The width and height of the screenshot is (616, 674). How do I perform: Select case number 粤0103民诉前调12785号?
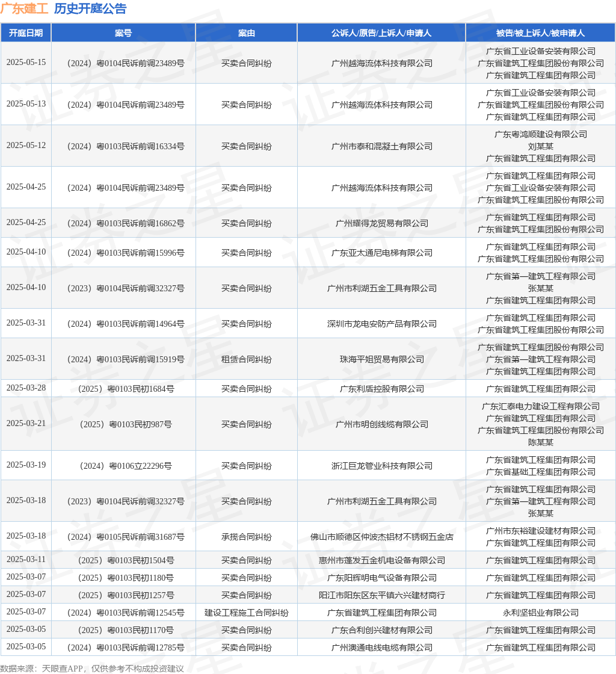pos(126,648)
